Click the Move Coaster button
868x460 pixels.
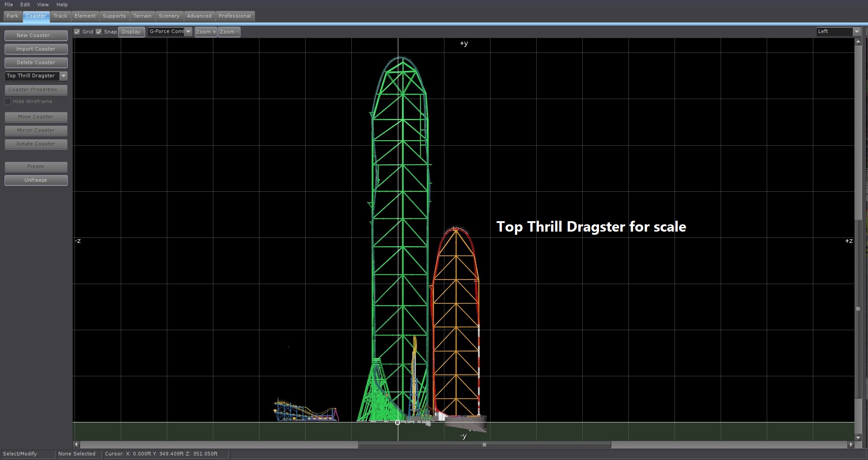[x=36, y=117]
